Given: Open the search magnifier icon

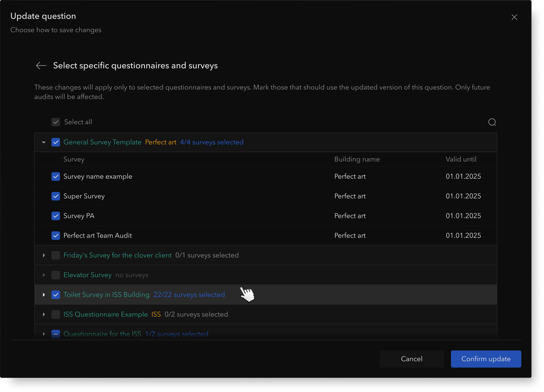Looking at the screenshot, I should click(x=492, y=122).
